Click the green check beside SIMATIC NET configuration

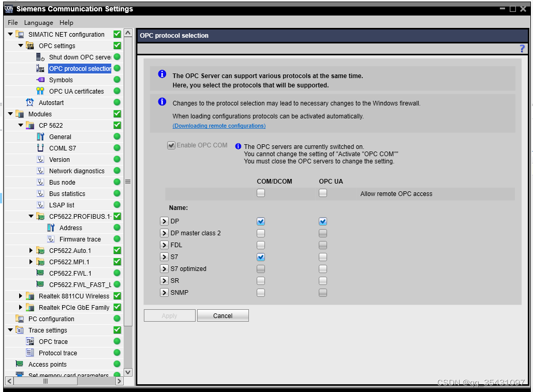[x=117, y=34]
